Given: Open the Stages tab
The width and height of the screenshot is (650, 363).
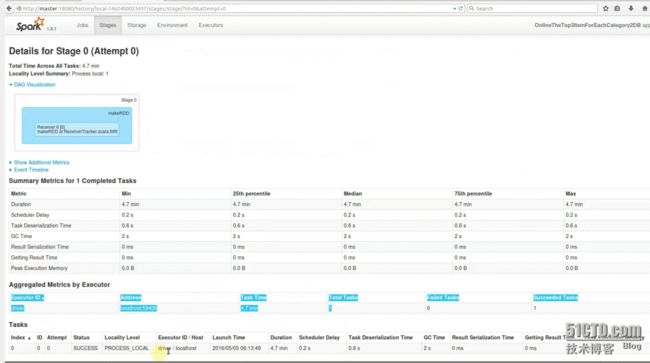Looking at the screenshot, I should pos(108,25).
